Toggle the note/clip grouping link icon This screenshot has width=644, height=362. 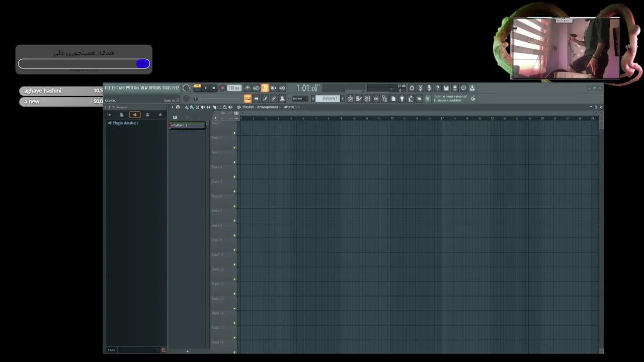pos(273,99)
